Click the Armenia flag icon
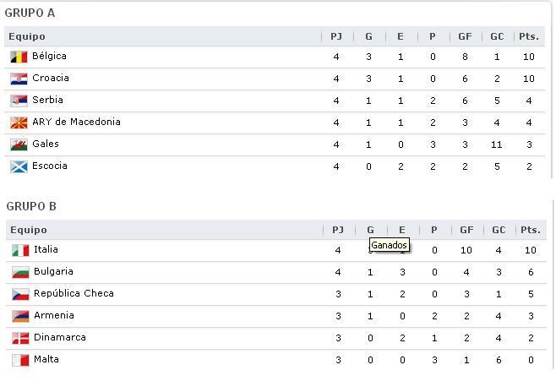Screen dimensions: 556x392 tap(20, 316)
